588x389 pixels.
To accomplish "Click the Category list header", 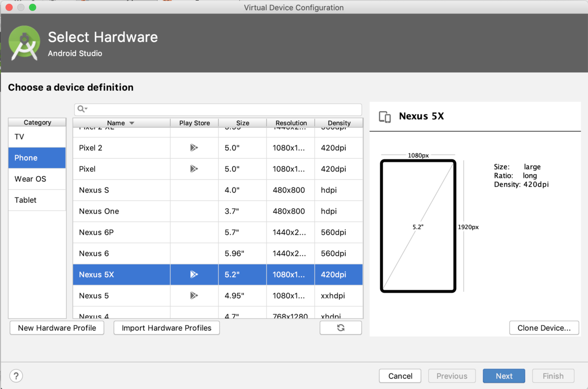I will (37, 122).
